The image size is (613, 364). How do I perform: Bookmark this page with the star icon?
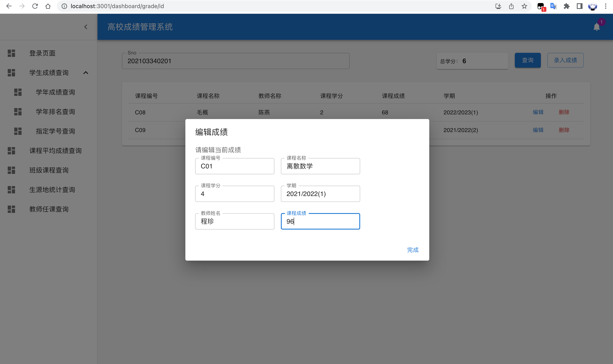[x=524, y=6]
